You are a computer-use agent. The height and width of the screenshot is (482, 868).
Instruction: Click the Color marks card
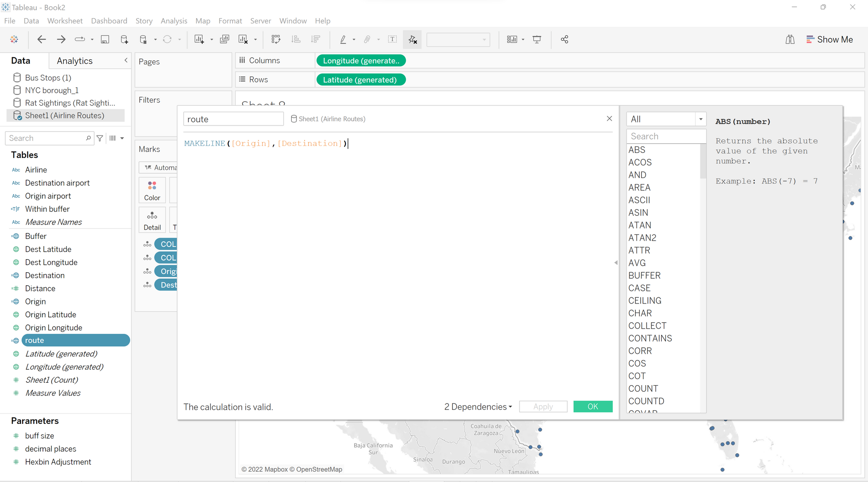(152, 190)
